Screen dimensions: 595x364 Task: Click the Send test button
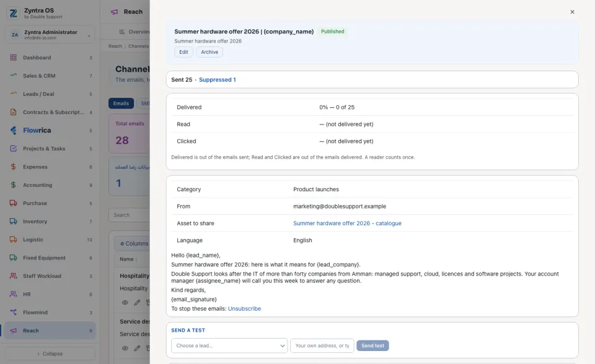click(x=372, y=345)
